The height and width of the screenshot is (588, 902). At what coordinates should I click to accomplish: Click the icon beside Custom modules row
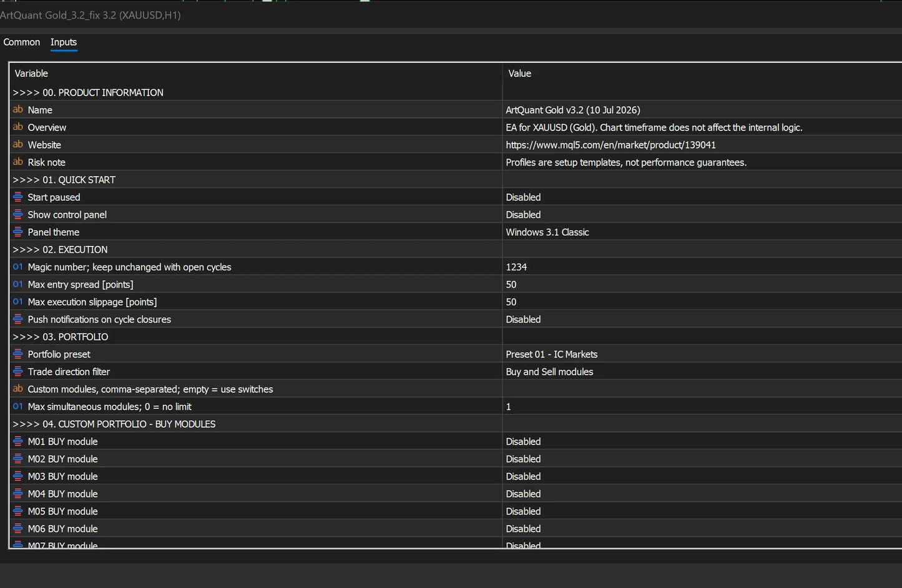(x=17, y=389)
